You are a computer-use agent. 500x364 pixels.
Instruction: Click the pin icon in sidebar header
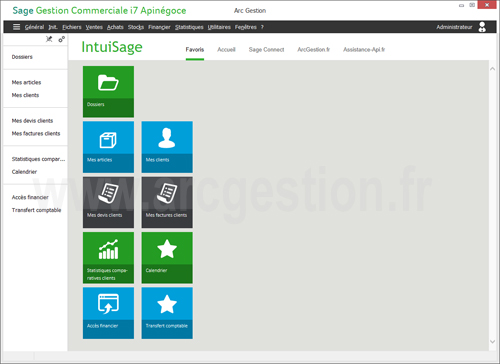(x=49, y=39)
